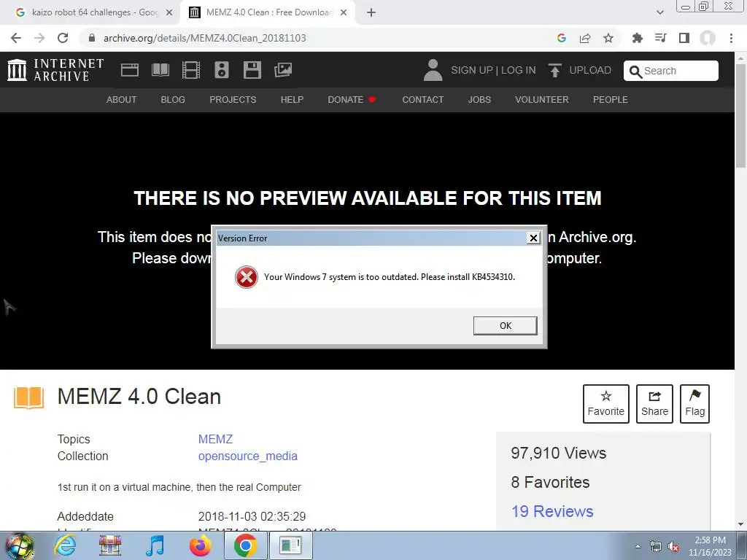Close the MEMZ 4.0 Clean tab
This screenshot has height=560, width=747.
click(x=344, y=13)
